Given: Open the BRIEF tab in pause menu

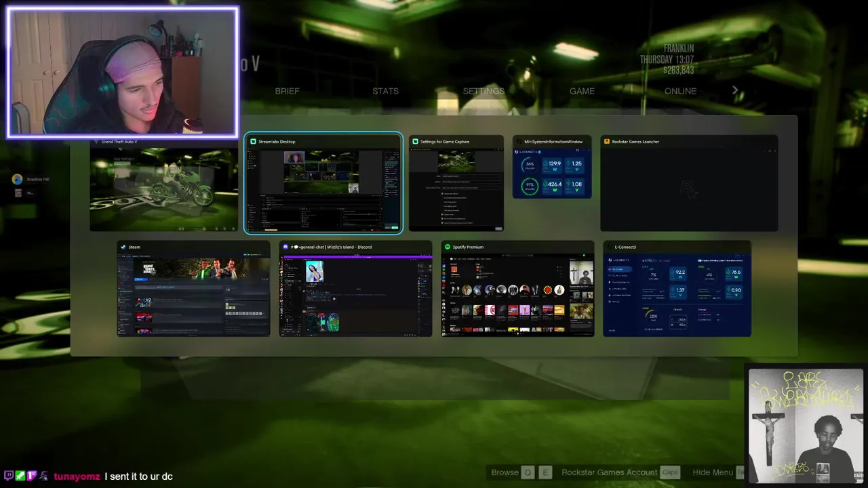Looking at the screenshot, I should (287, 91).
